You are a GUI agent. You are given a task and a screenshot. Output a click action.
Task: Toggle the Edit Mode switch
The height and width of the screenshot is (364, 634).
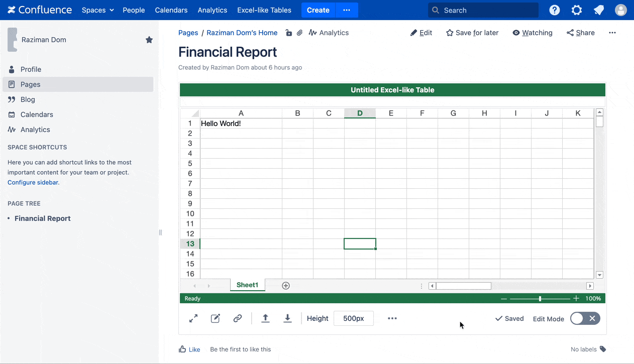pos(585,318)
